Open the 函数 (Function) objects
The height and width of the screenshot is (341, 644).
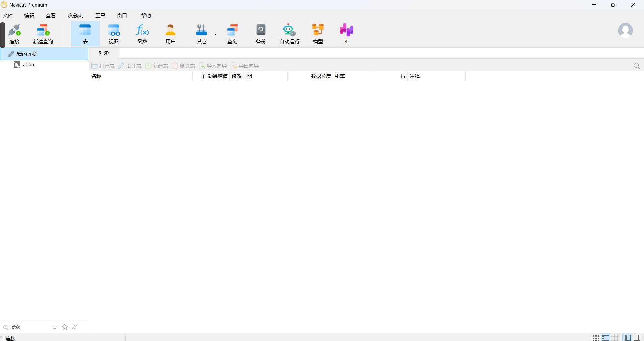point(142,34)
